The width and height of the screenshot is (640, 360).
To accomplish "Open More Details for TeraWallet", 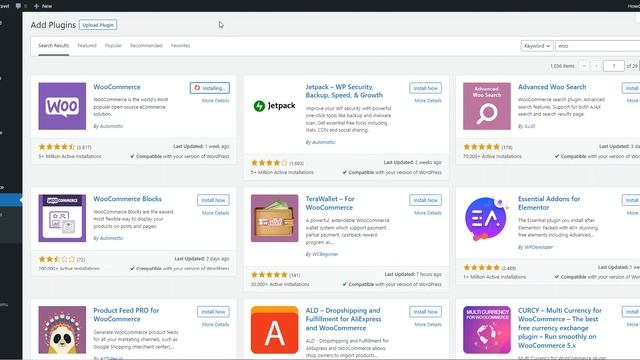I will pyautogui.click(x=428, y=213).
